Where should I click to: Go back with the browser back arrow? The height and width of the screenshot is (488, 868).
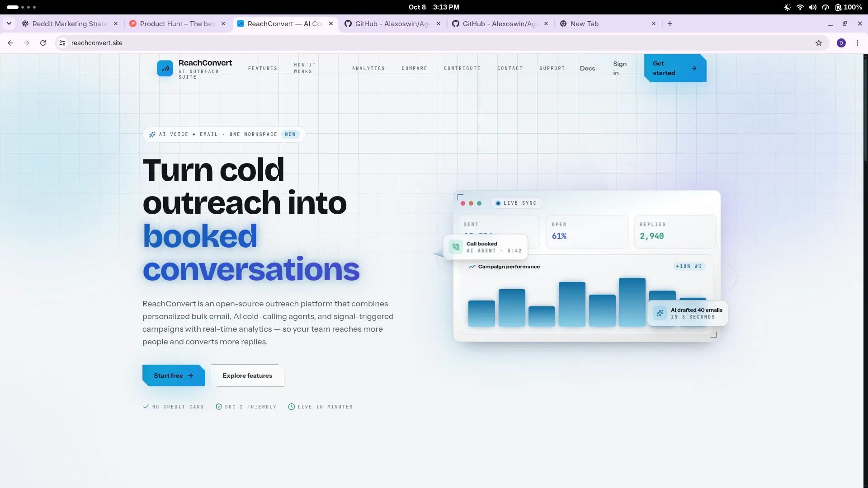pyautogui.click(x=10, y=43)
